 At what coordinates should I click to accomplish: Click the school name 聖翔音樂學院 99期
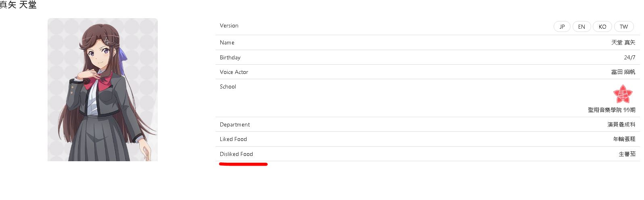point(611,110)
